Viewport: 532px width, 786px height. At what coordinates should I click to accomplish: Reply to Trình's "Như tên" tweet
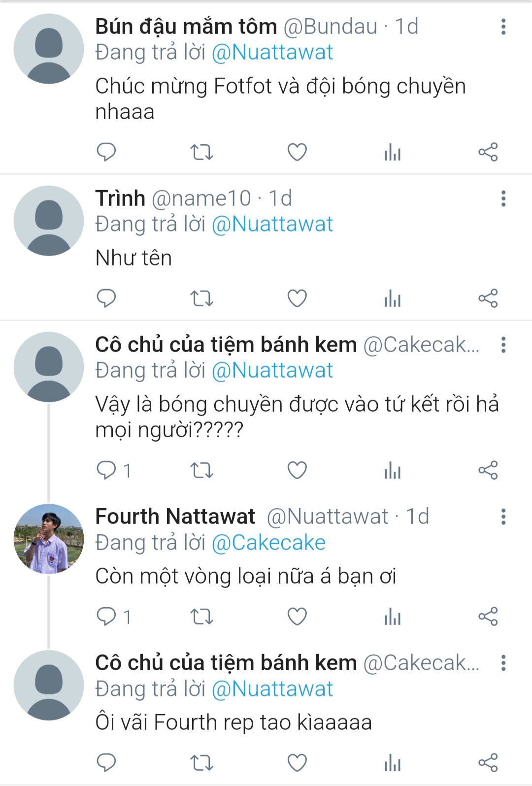click(x=106, y=298)
